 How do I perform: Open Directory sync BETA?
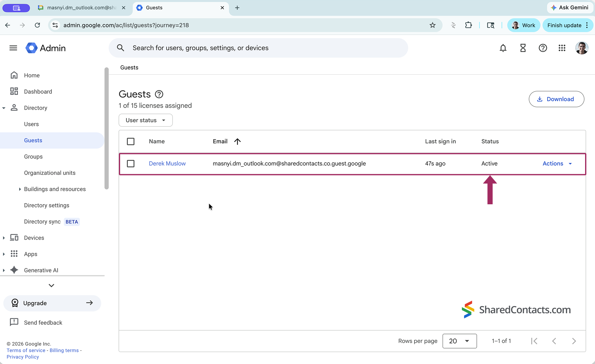point(51,222)
